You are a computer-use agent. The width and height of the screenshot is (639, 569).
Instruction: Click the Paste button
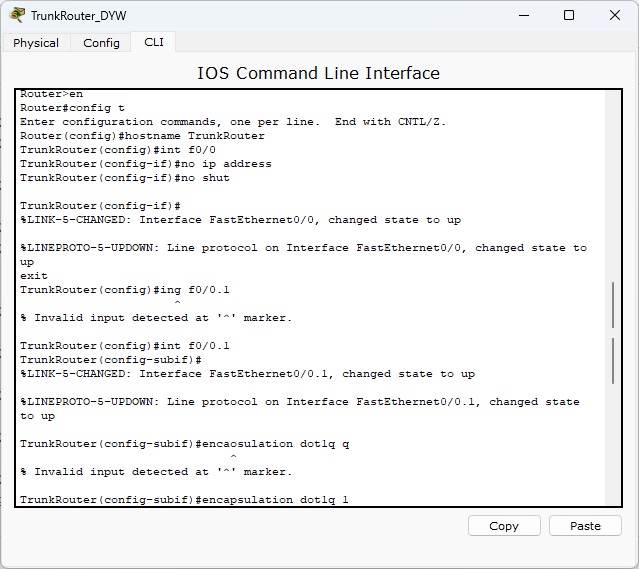pyautogui.click(x=585, y=526)
